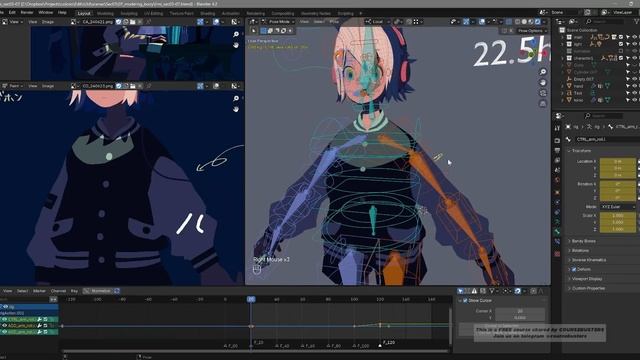Switch to the Animation workspace tab

[x=231, y=13]
